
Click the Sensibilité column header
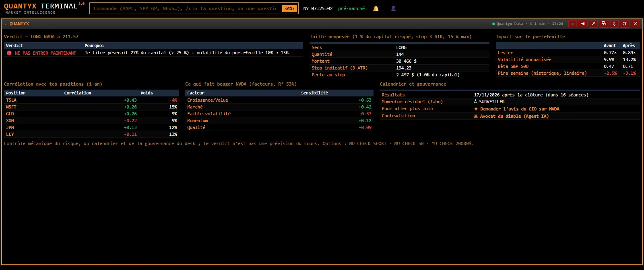coord(314,93)
